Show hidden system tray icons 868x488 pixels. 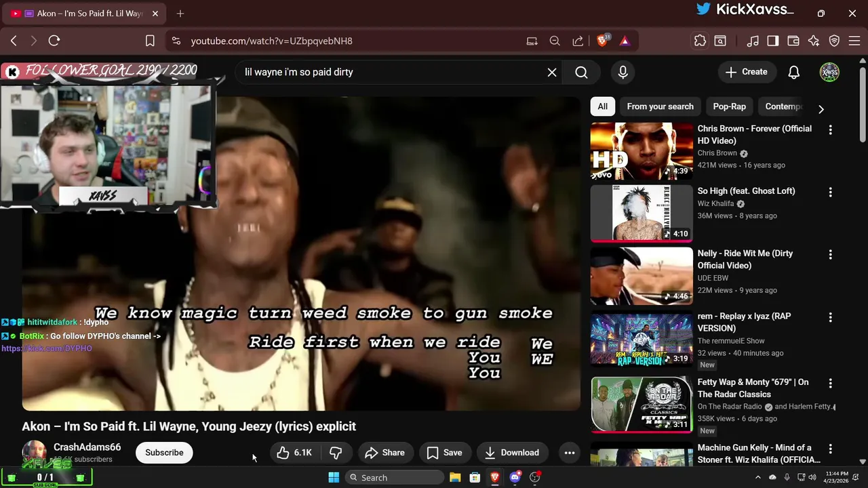click(758, 477)
